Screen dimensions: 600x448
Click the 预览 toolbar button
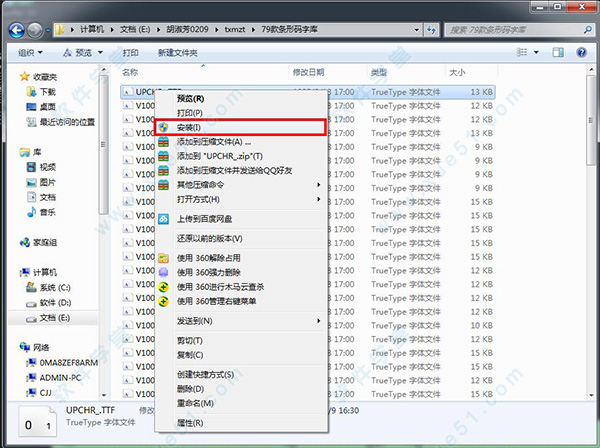point(78,52)
